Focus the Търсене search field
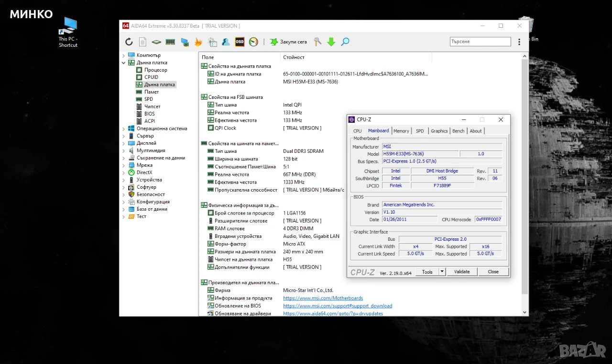 tap(481, 42)
